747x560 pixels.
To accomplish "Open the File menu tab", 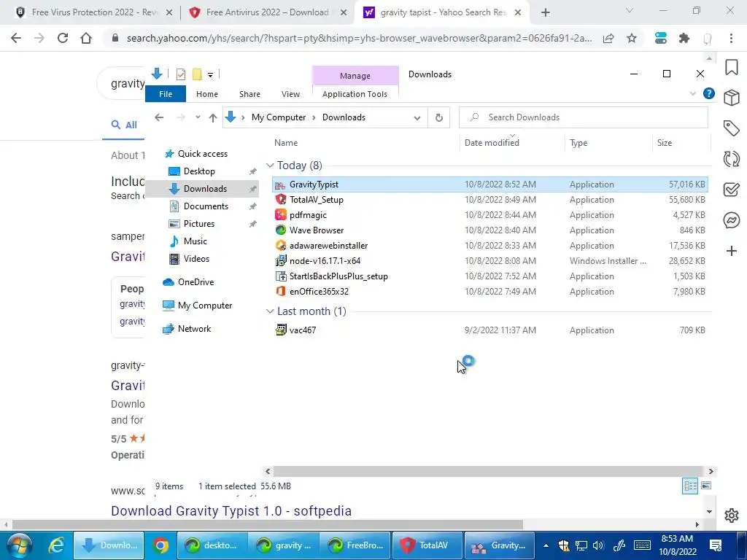I will coord(166,94).
